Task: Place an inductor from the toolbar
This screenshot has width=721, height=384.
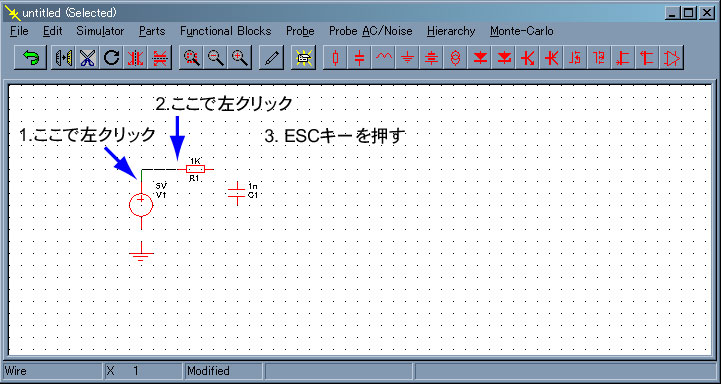Action: 384,58
